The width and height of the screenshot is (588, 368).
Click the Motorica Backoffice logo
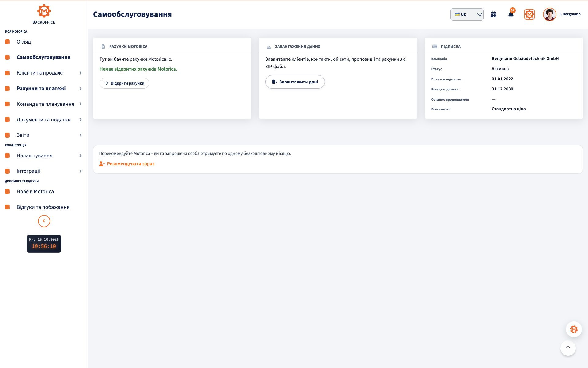(x=44, y=14)
